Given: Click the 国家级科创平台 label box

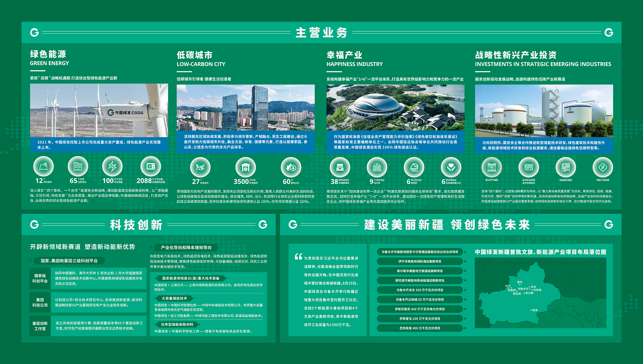Looking at the screenshot, I should (x=40, y=278).
